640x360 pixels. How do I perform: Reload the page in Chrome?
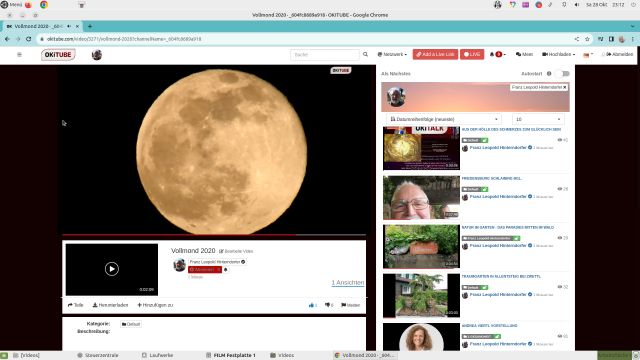coord(28,39)
